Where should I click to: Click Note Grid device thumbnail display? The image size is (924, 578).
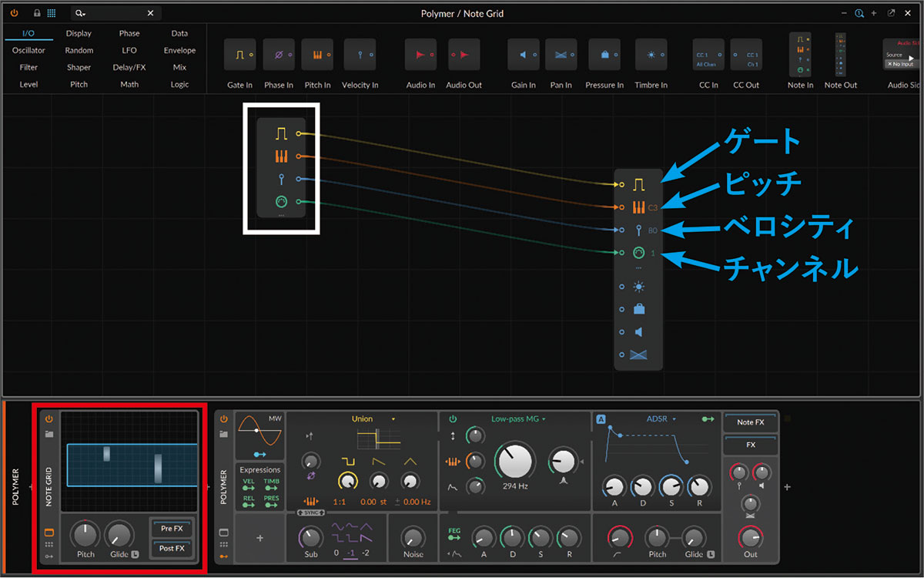click(129, 462)
